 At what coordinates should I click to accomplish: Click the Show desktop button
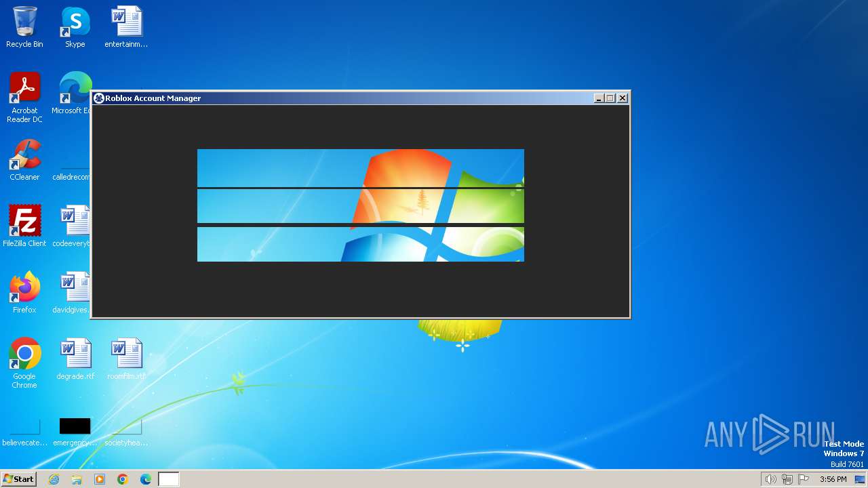(859, 479)
